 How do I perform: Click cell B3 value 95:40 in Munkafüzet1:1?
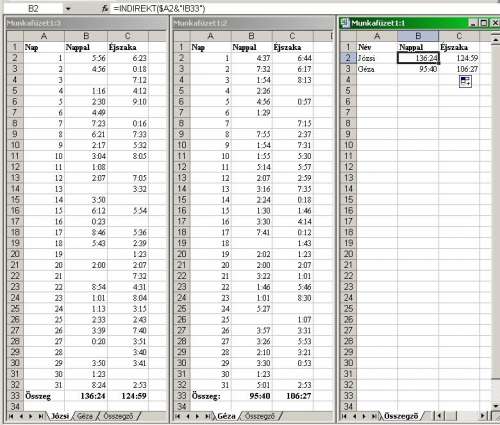[x=418, y=69]
